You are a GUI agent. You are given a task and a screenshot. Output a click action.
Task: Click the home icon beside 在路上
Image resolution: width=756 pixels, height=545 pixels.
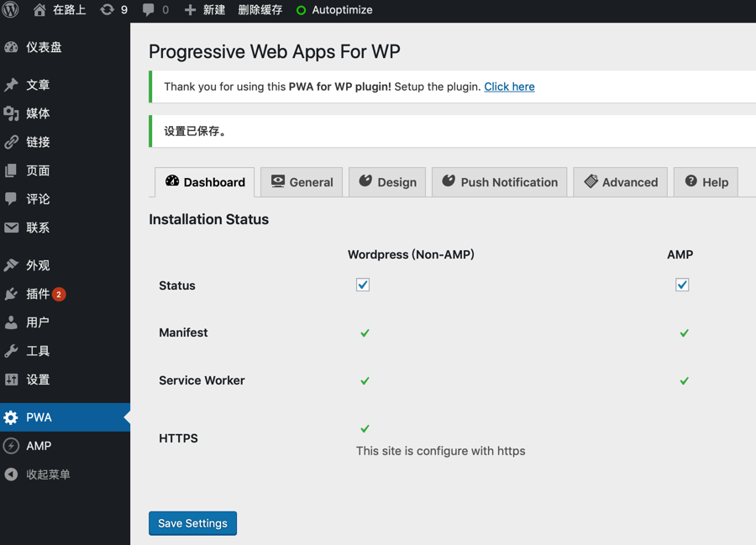point(39,10)
